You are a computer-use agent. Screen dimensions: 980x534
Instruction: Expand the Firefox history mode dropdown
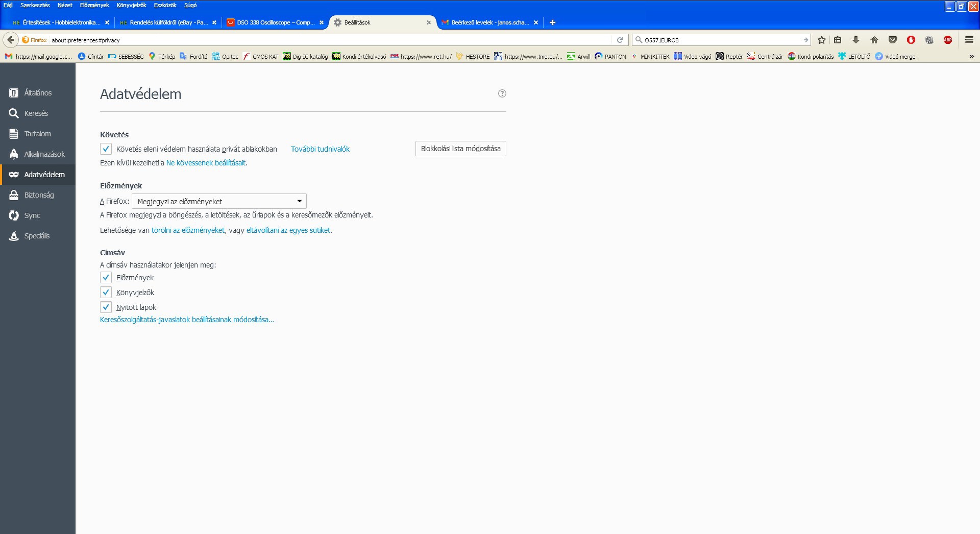219,201
